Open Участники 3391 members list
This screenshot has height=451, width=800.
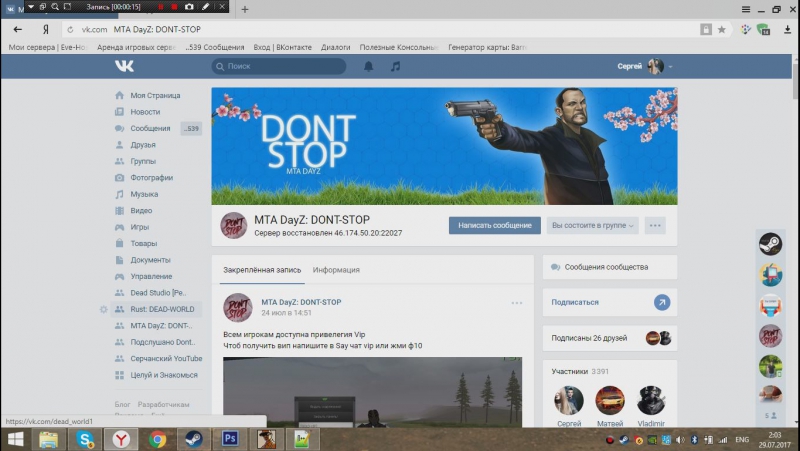(x=580, y=371)
